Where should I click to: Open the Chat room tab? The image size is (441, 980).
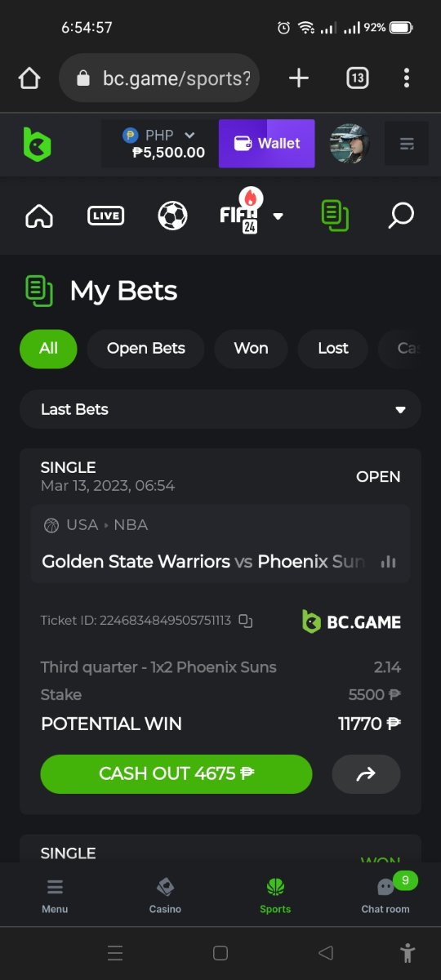coord(385,894)
